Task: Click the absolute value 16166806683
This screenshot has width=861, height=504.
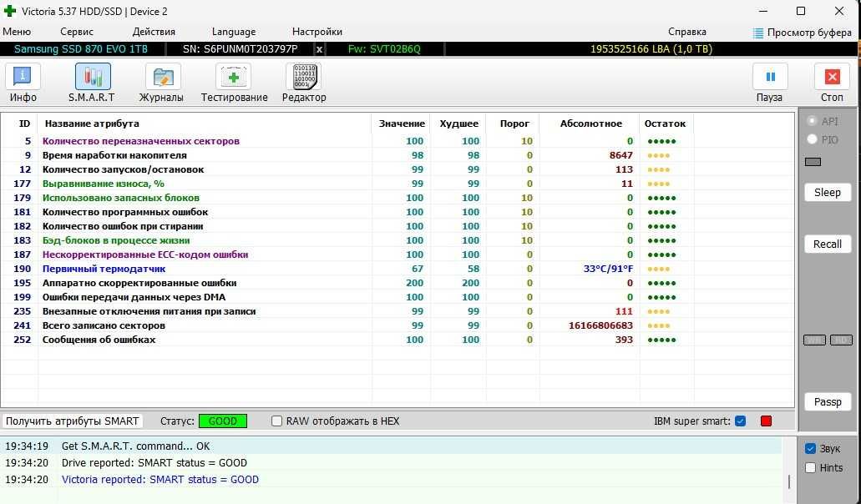Action: [600, 325]
